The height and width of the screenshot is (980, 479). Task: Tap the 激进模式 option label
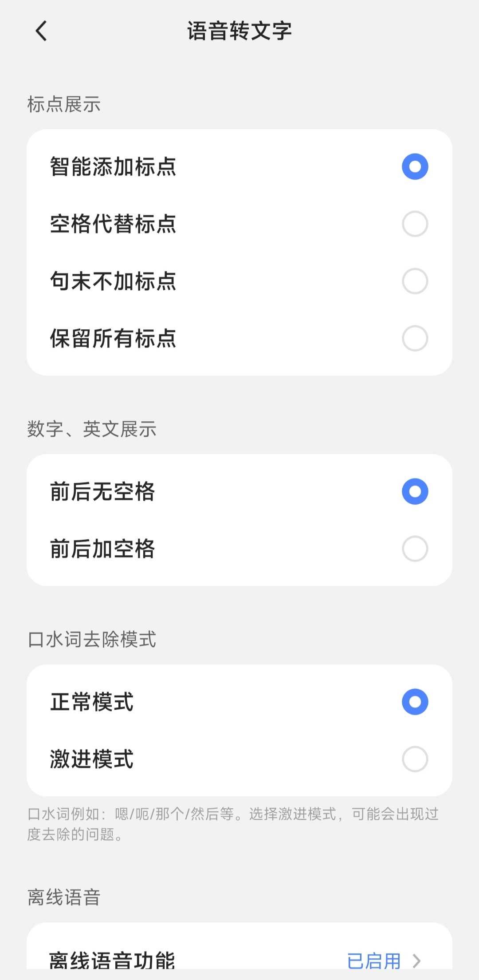tap(92, 759)
